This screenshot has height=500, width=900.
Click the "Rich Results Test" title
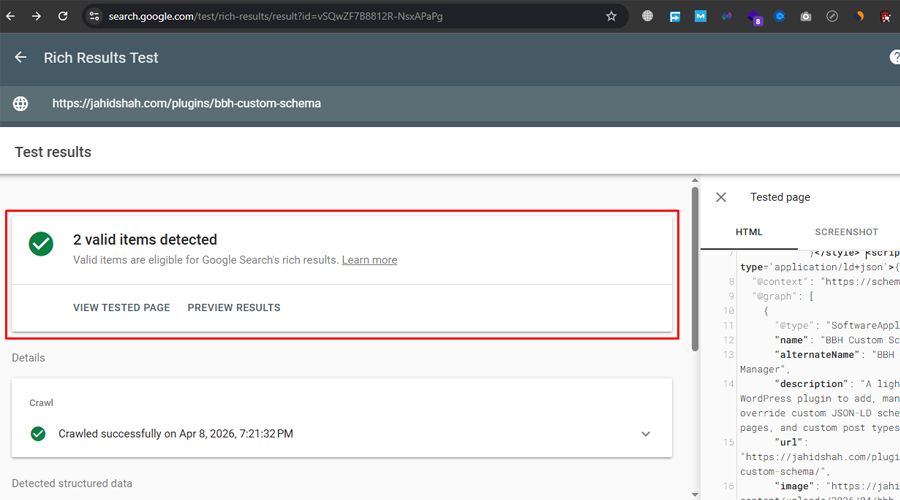click(x=101, y=57)
